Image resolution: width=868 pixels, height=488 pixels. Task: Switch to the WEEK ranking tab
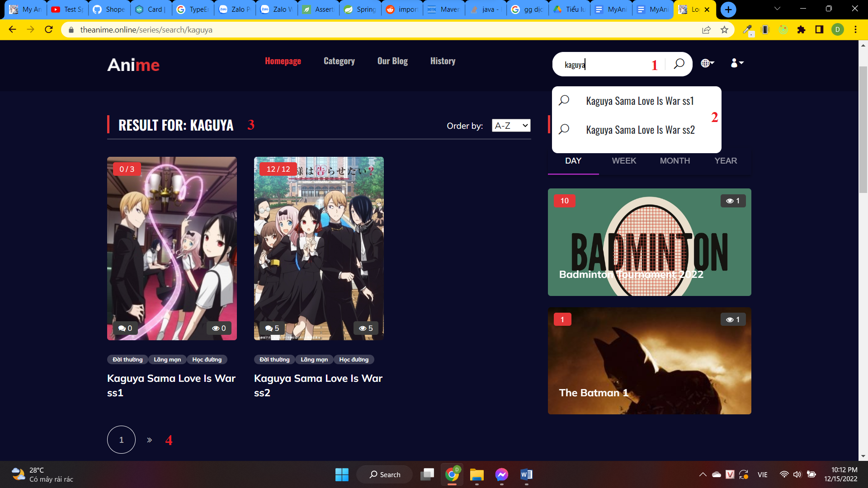pos(624,161)
